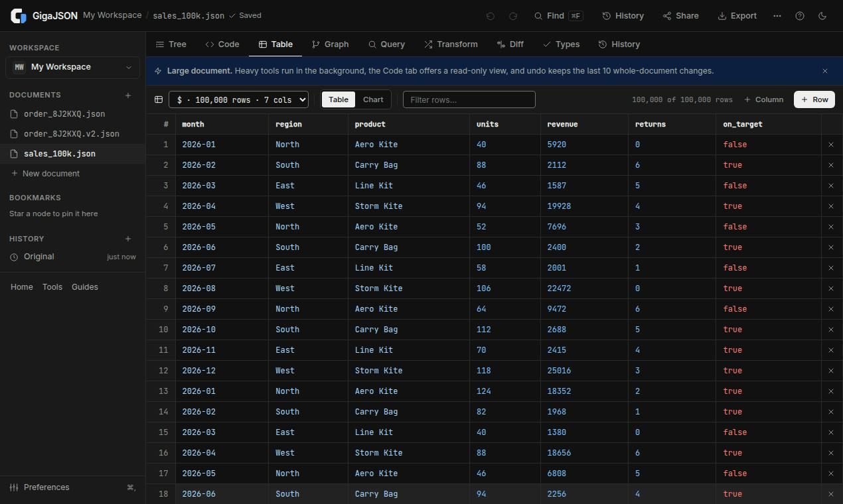
Task: Open the path selector showing 100,000 rows
Action: coord(239,99)
